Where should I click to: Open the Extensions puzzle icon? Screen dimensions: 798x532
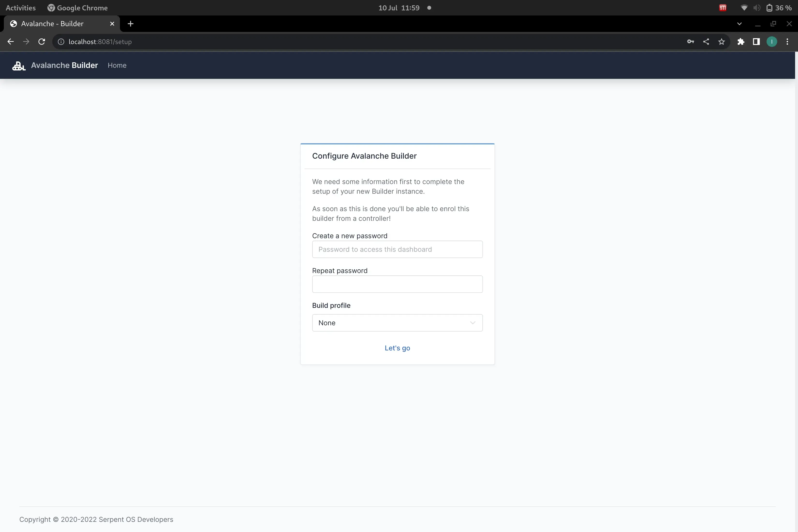tap(741, 42)
